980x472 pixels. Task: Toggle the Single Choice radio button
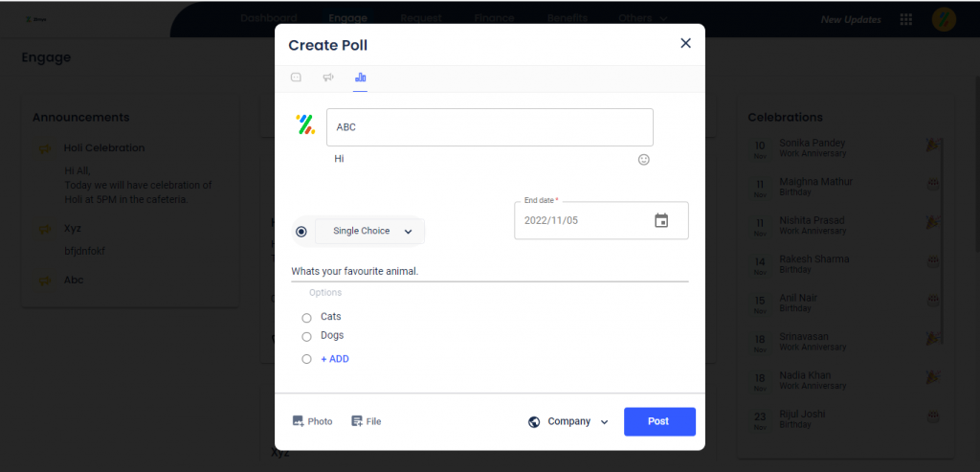tap(301, 232)
